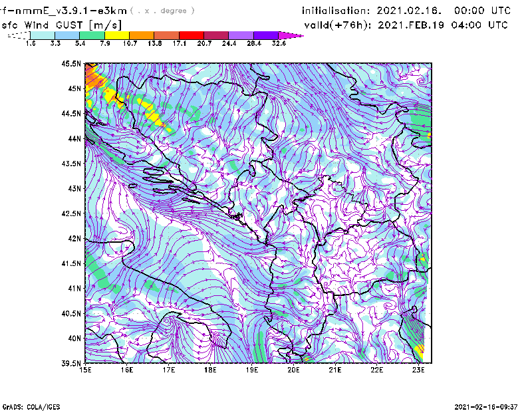Click the longitude label 20E
Image resolution: width=532 pixels, height=411 pixels.
(293, 370)
